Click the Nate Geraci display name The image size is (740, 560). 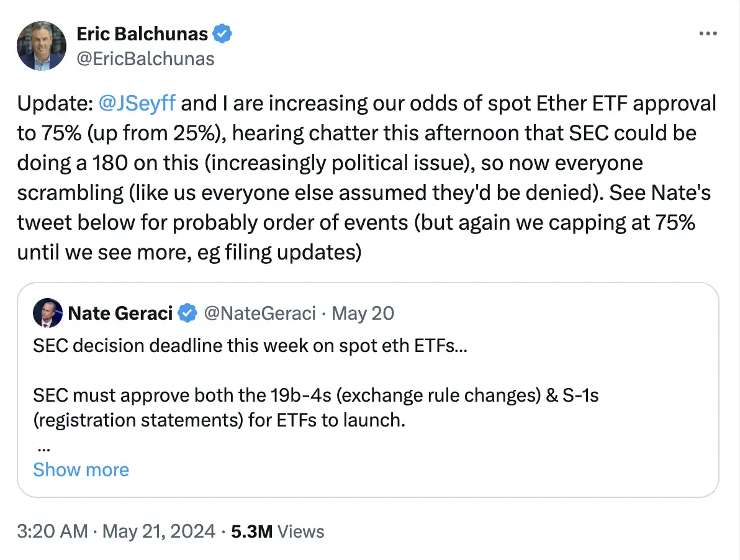pos(120,314)
